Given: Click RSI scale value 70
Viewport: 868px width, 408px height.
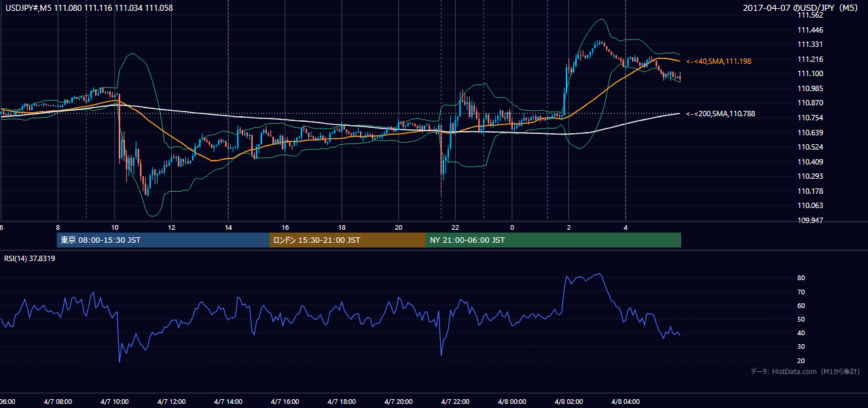Looking at the screenshot, I should 801,292.
